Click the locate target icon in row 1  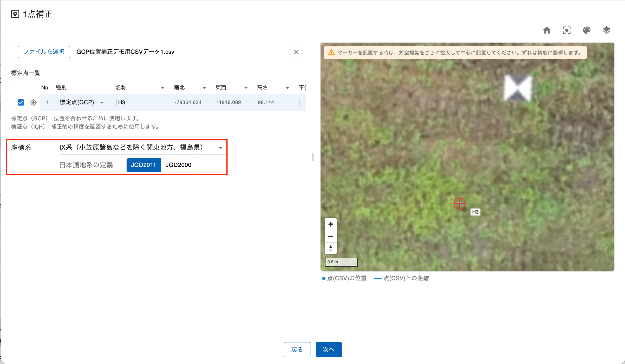[x=33, y=102]
